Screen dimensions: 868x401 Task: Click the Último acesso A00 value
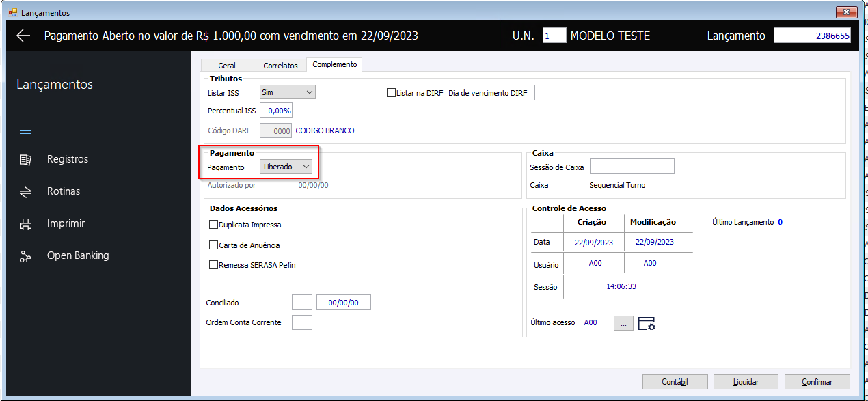pyautogui.click(x=591, y=323)
